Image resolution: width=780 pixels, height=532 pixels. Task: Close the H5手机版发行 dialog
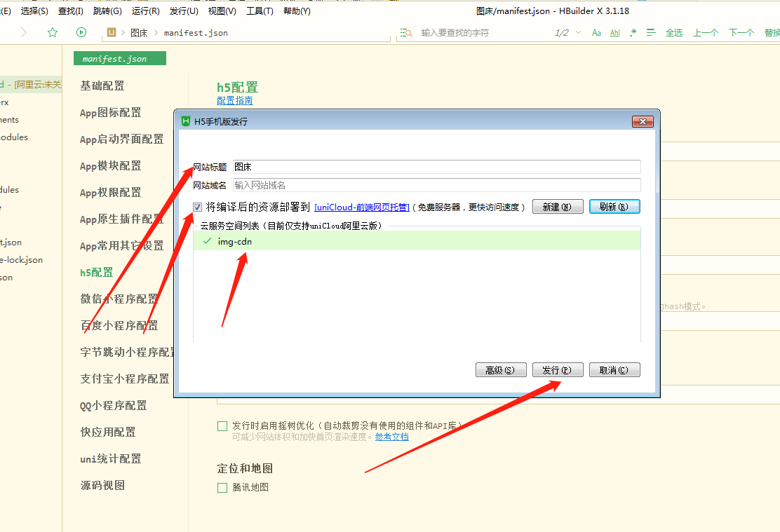tap(643, 121)
